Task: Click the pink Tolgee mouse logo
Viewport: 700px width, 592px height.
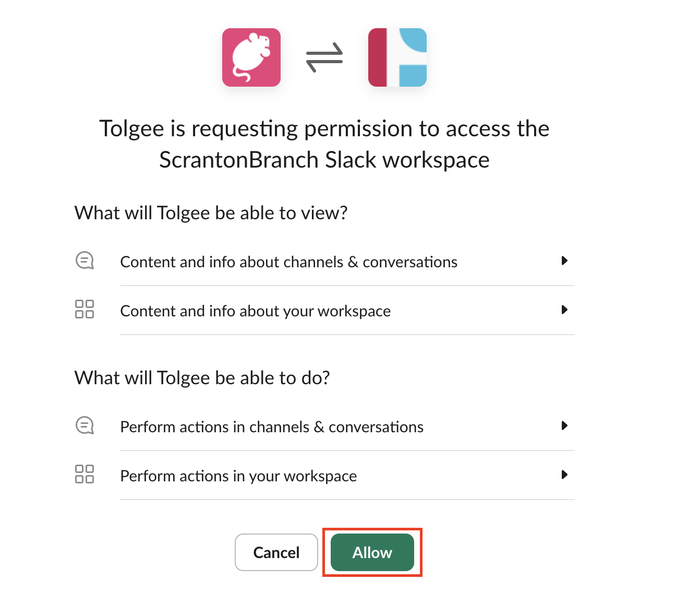Action: [x=251, y=57]
